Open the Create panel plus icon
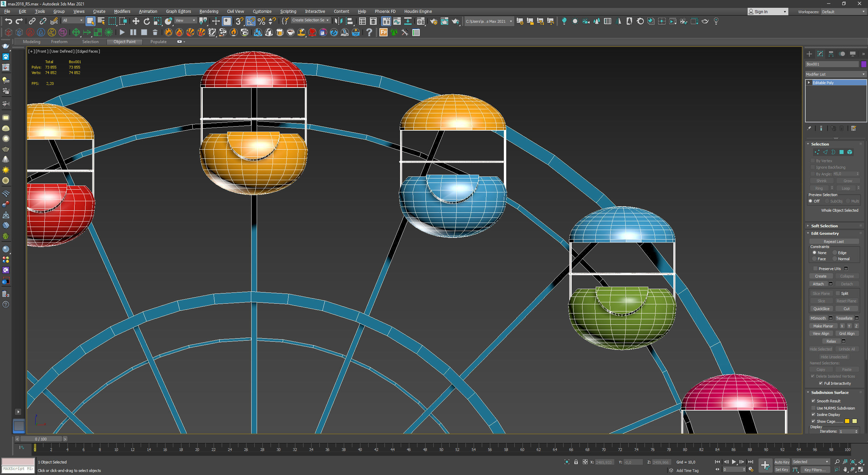 tap(809, 54)
